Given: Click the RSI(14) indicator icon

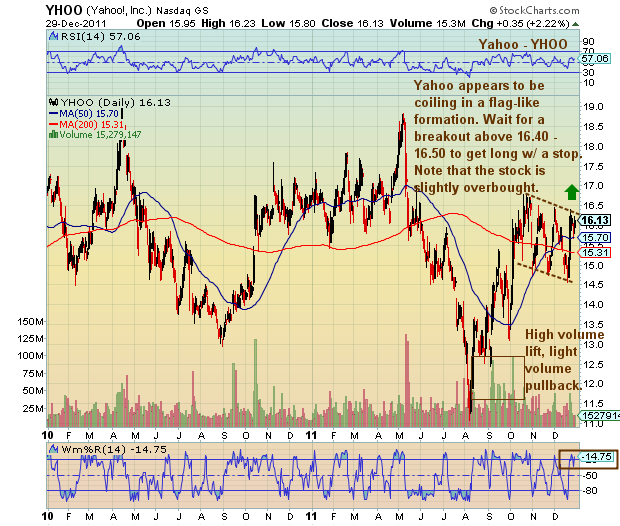Looking at the screenshot, I should 53,37.
